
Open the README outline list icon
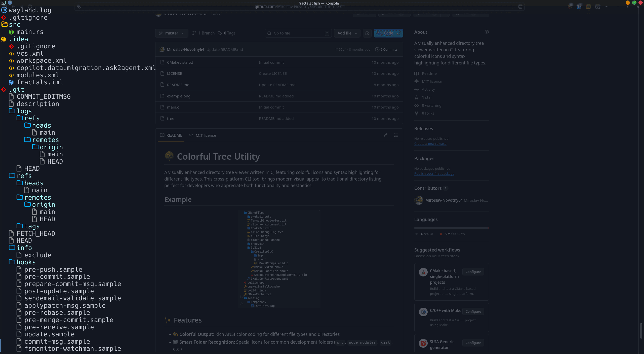click(x=396, y=135)
